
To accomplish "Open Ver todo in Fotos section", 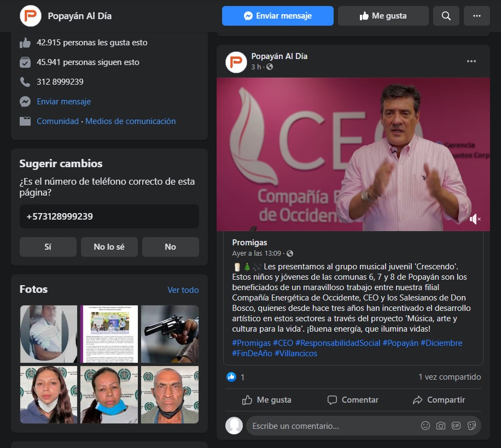I will [183, 290].
